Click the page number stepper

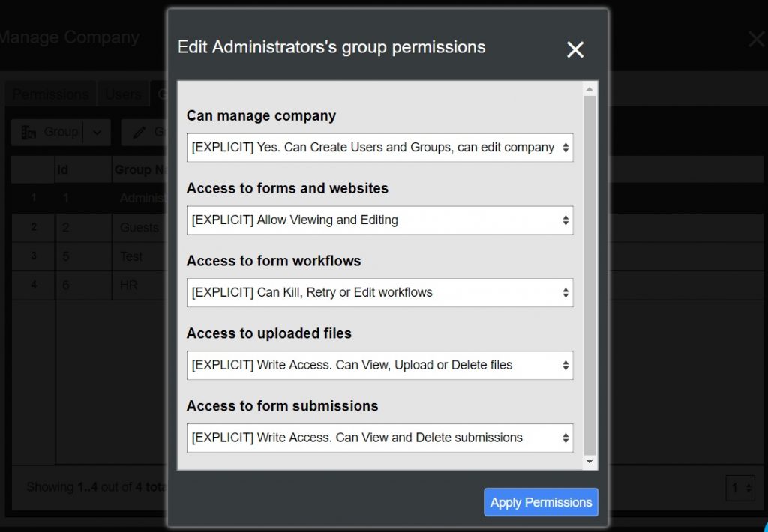pos(740,488)
